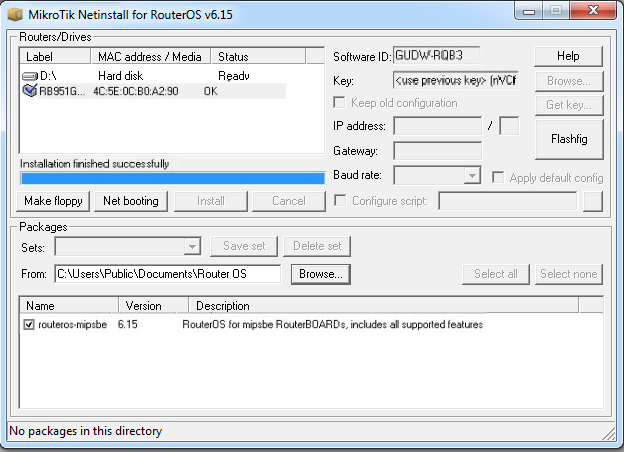Select MAC address 4C:5E:0C:B0:A2:90

coord(136,91)
